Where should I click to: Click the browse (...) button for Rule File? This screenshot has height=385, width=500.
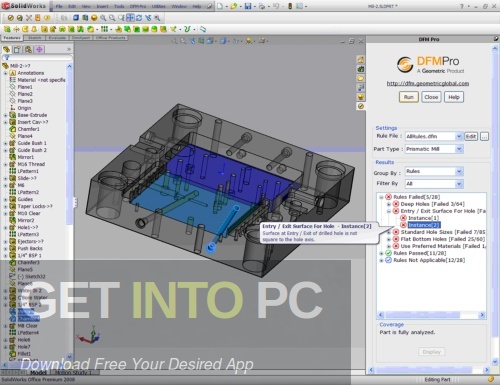484,136
